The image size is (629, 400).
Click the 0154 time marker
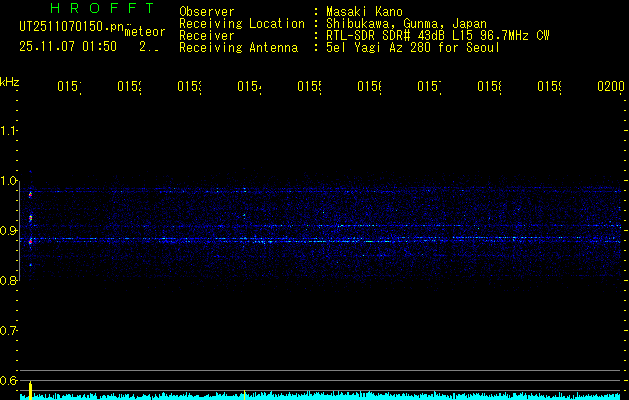click(250, 86)
